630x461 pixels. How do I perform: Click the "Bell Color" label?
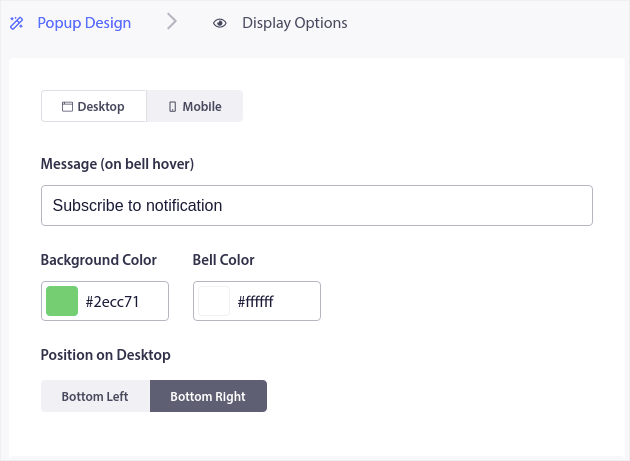[x=223, y=260]
